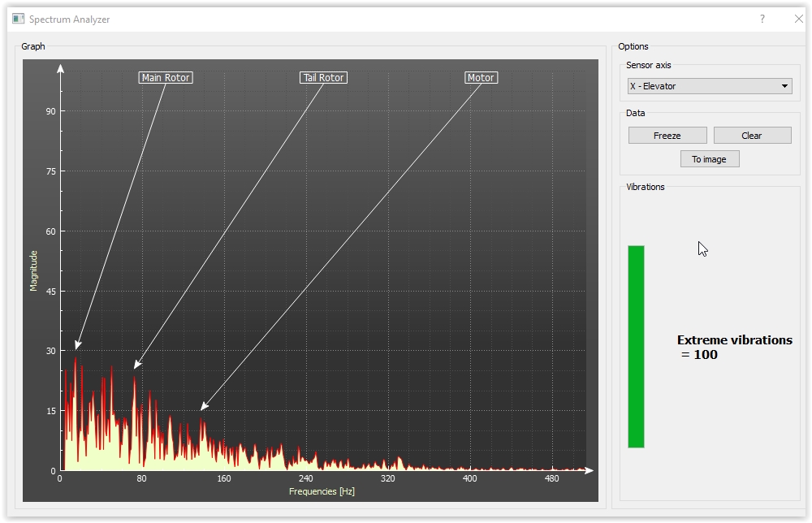This screenshot has width=812, height=523.
Task: Click arrowhead pointing at the Main Rotor peak
Action: (x=78, y=346)
